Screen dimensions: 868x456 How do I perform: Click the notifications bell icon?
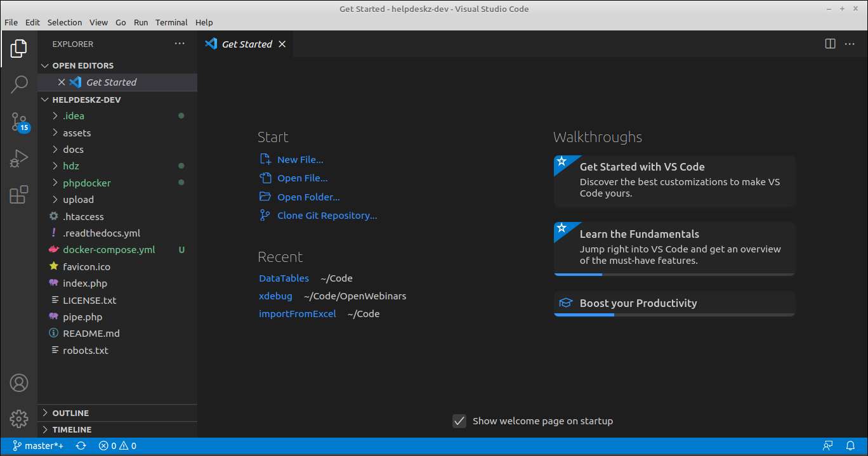click(851, 445)
